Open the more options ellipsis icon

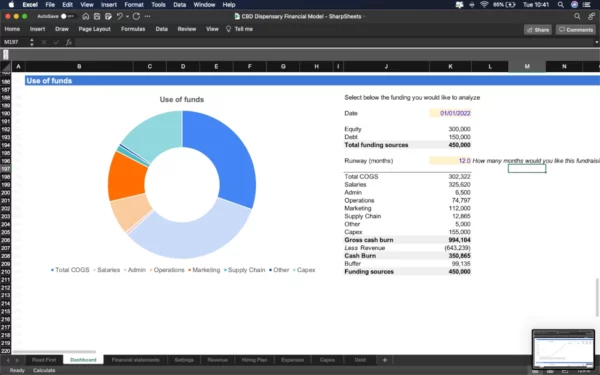click(x=148, y=16)
